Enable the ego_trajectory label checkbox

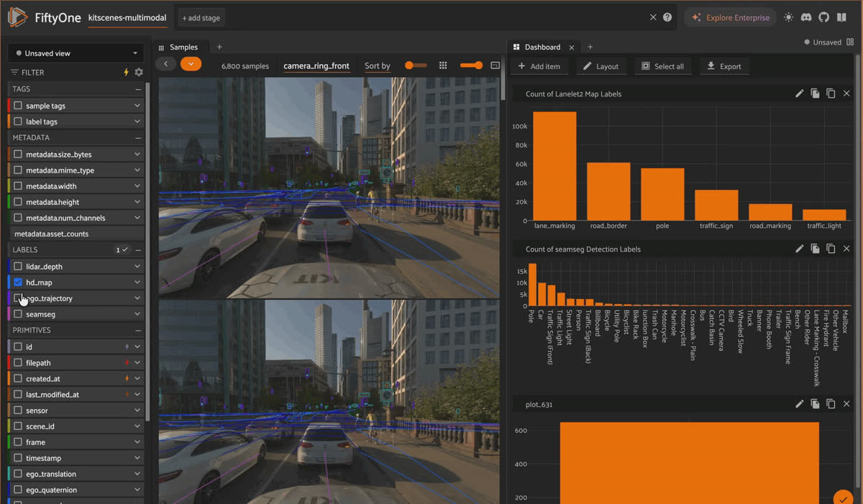tap(18, 298)
